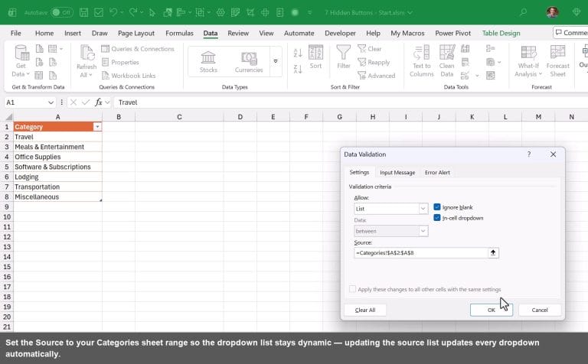Click the Properties button

[120, 62]
